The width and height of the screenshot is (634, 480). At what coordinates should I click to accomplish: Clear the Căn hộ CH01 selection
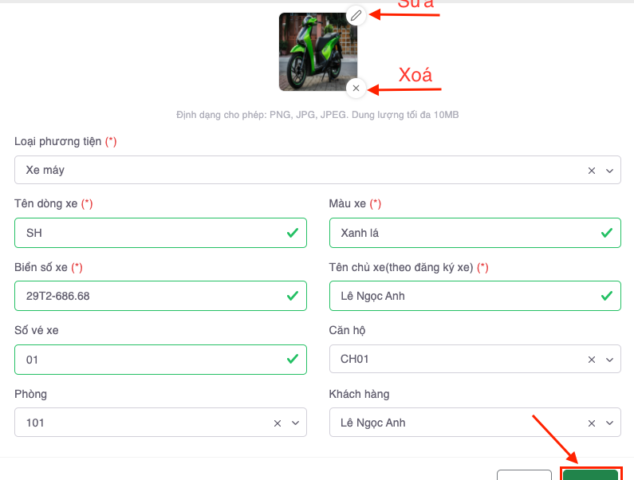pyautogui.click(x=592, y=360)
